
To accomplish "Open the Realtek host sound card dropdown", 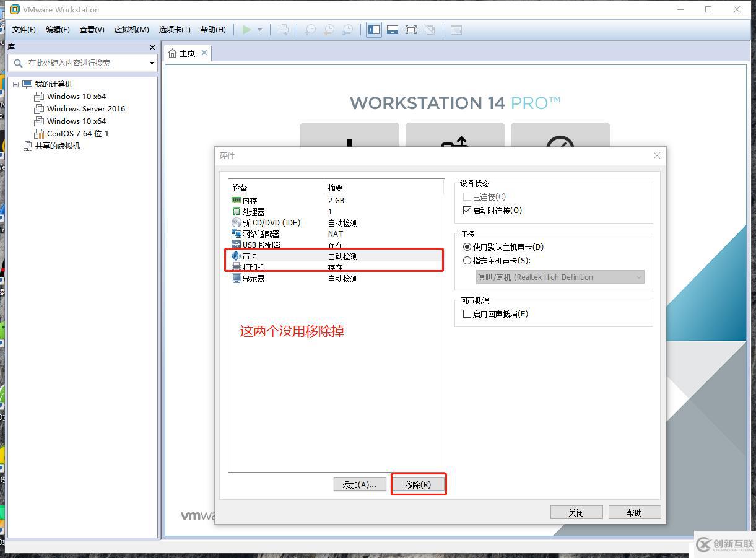I will [560, 277].
